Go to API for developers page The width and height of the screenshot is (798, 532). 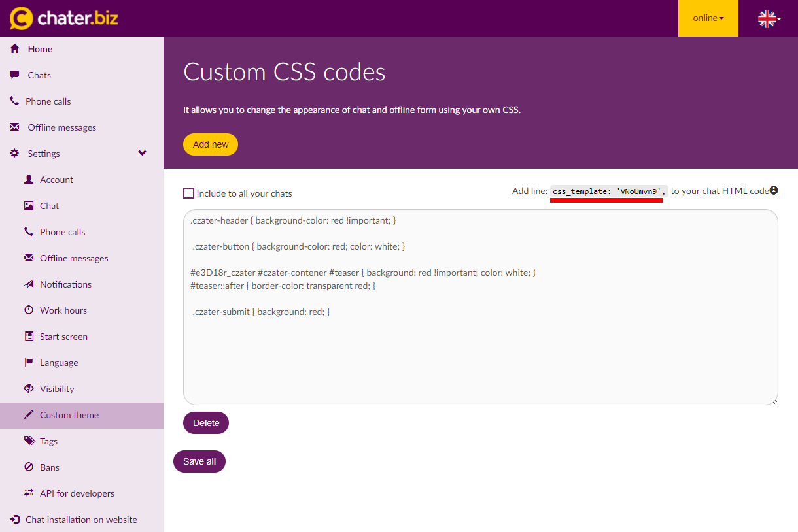point(77,493)
